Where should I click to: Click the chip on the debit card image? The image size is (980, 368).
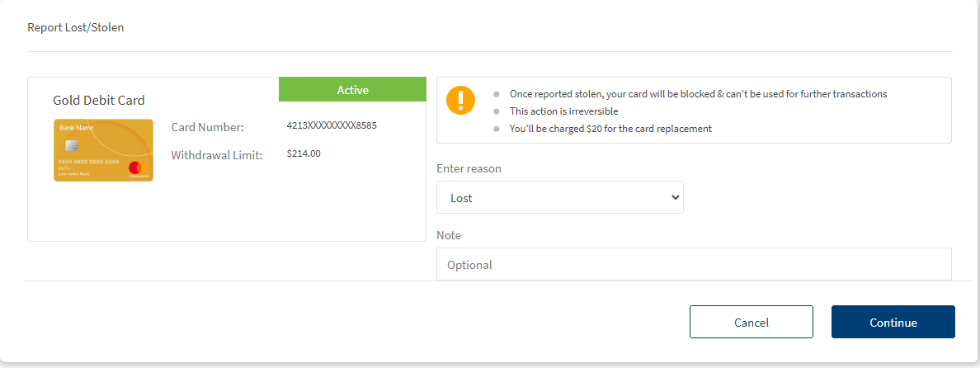tap(72, 145)
